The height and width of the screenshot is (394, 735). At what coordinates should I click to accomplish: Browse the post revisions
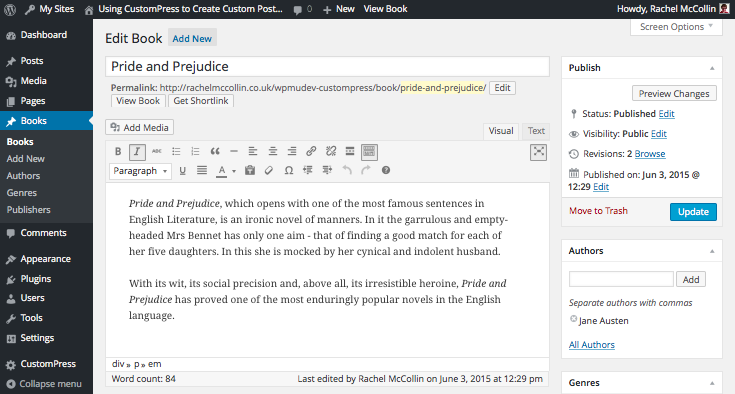[x=650, y=154]
